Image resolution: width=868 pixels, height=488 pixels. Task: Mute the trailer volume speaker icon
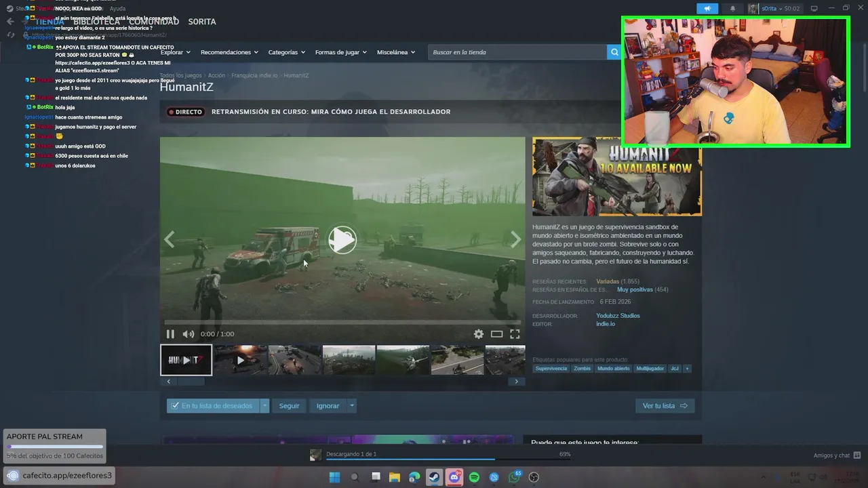188,334
